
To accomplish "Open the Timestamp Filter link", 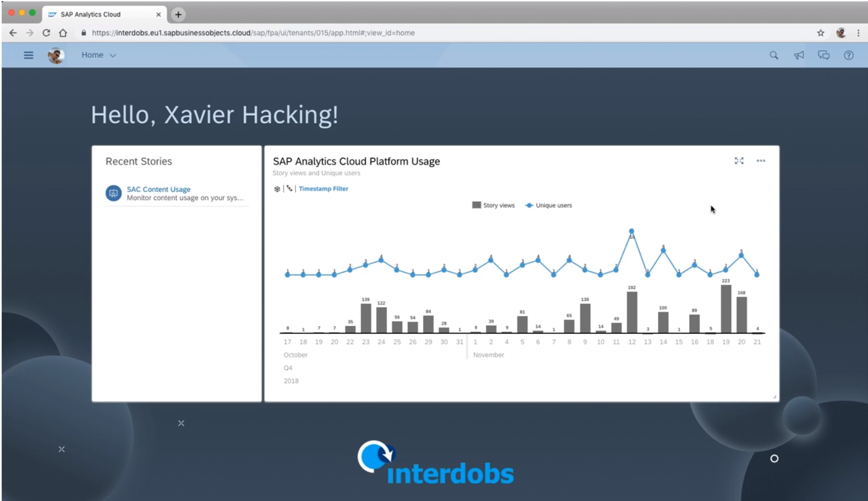I will (x=323, y=189).
